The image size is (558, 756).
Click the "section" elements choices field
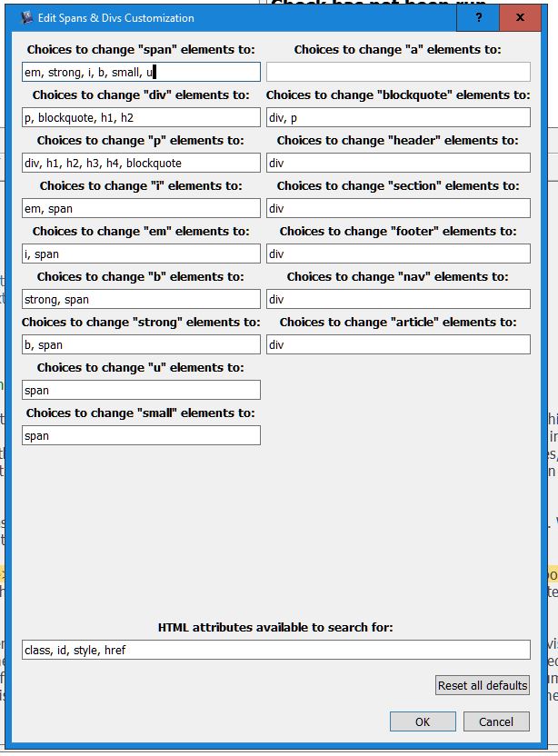click(x=398, y=208)
